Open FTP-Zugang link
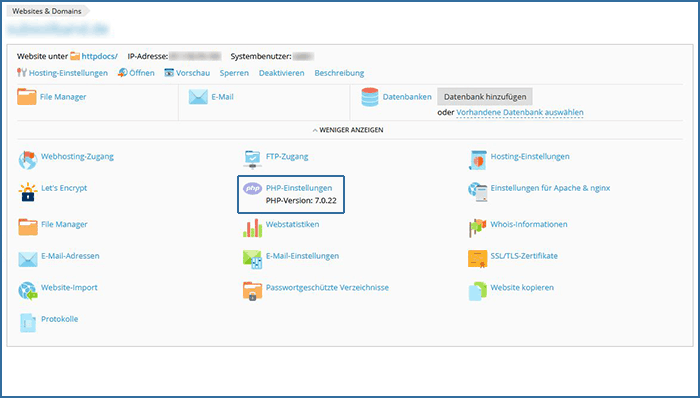 point(287,157)
